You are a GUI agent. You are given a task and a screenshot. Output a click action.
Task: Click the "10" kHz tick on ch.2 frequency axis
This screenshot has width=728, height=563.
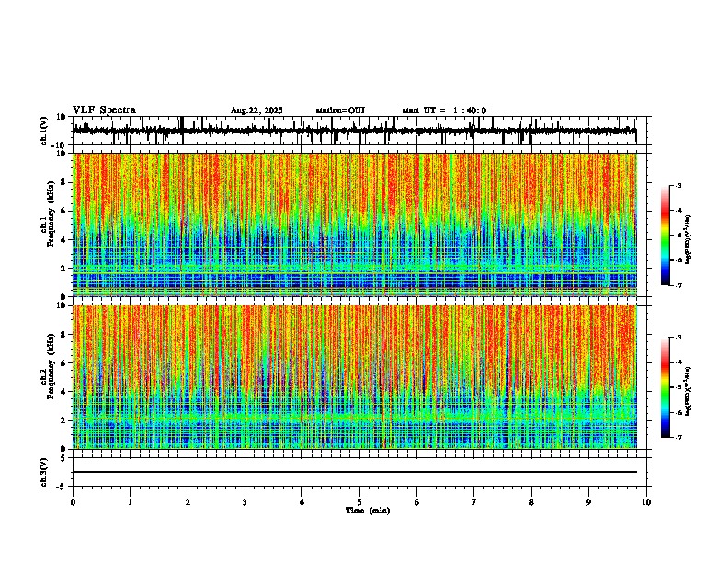[x=62, y=305]
